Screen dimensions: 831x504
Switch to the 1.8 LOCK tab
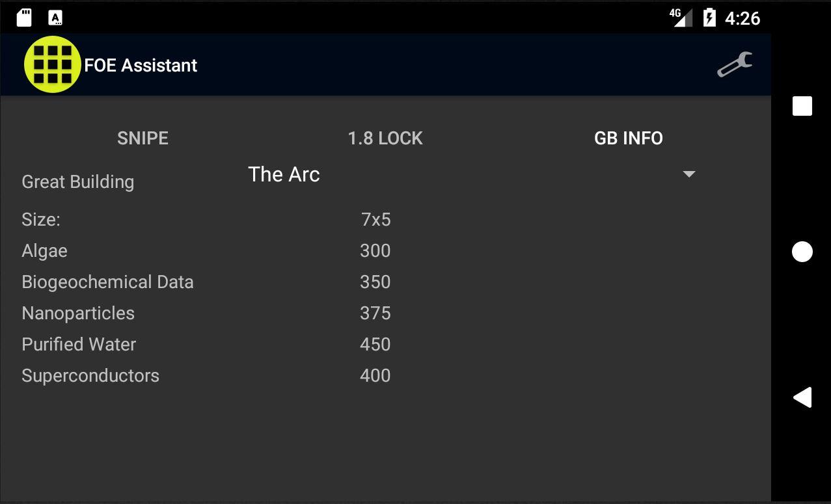pyautogui.click(x=385, y=138)
